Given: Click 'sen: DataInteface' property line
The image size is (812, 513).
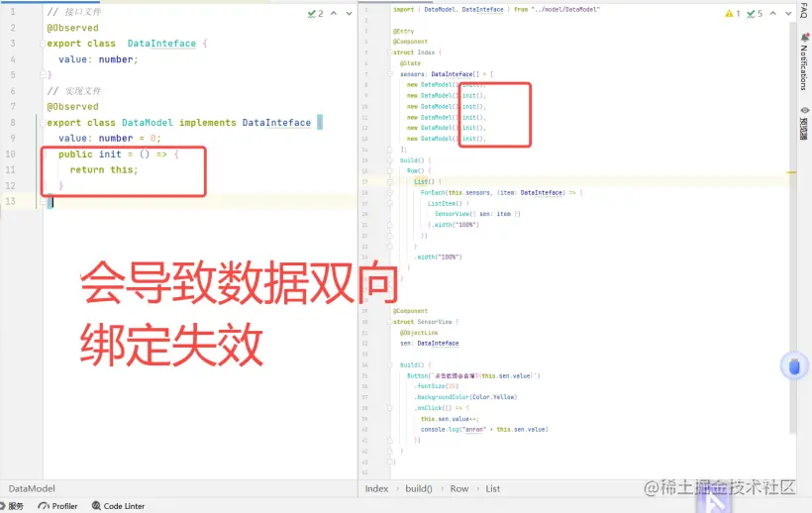Looking at the screenshot, I should tap(430, 344).
